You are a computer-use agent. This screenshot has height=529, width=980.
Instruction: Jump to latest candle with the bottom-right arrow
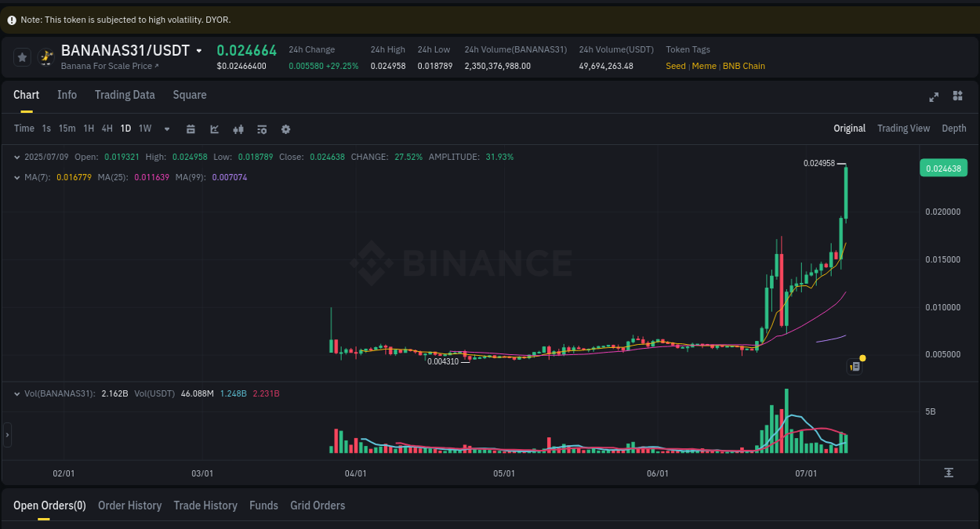click(949, 473)
